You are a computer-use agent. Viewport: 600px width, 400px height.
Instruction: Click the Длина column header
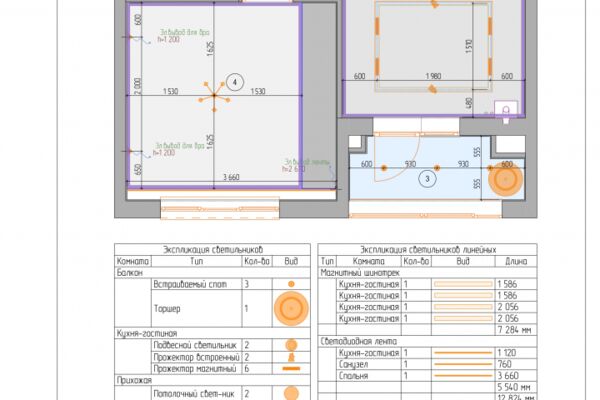pos(516,261)
